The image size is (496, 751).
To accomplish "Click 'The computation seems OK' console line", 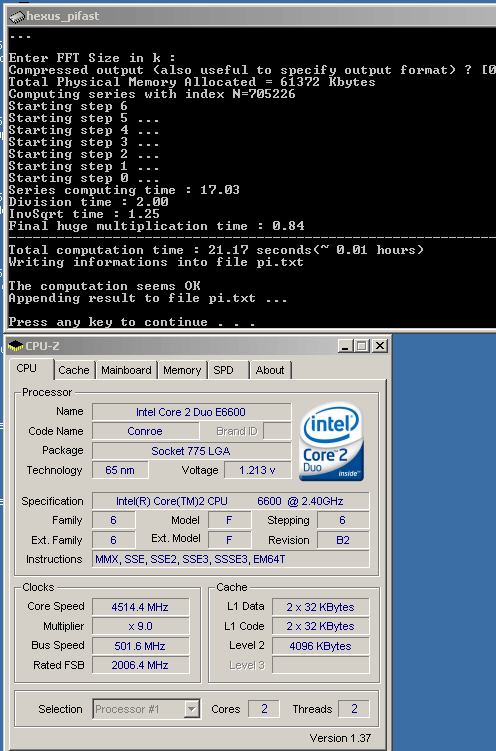I will [104, 286].
